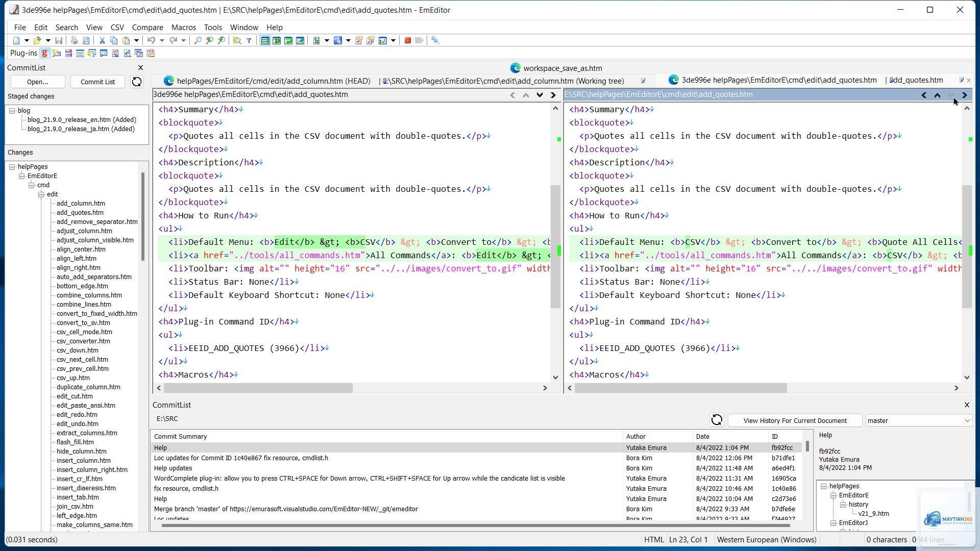Open the Macros menu
Image resolution: width=980 pixels, height=551 pixels.
(184, 27)
